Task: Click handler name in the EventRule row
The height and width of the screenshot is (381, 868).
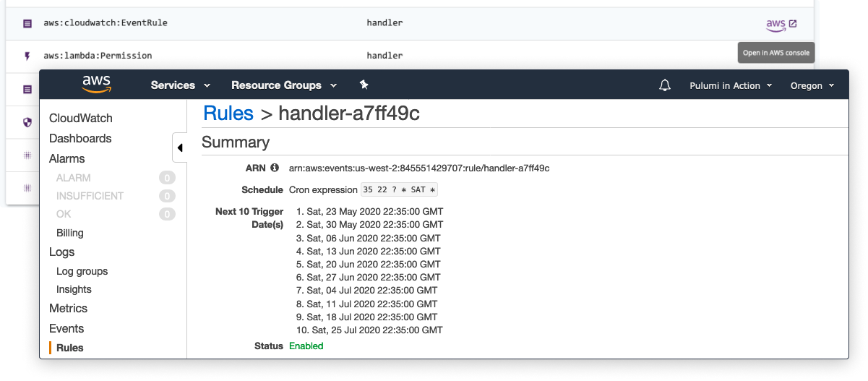Action: [384, 23]
